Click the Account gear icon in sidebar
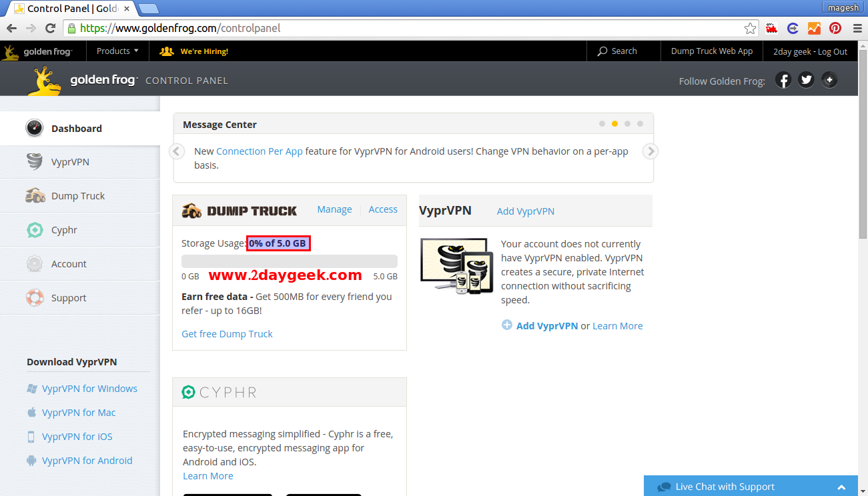This screenshot has height=496, width=868. 35,263
